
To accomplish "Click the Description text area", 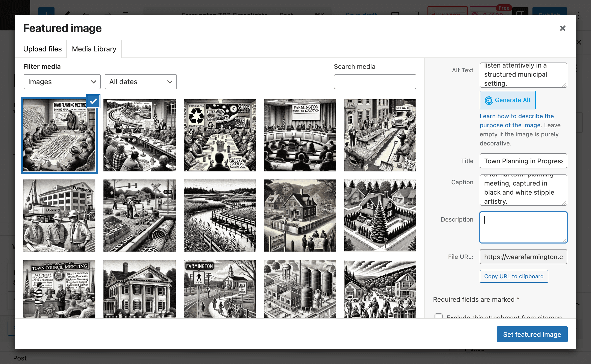I will [x=523, y=227].
